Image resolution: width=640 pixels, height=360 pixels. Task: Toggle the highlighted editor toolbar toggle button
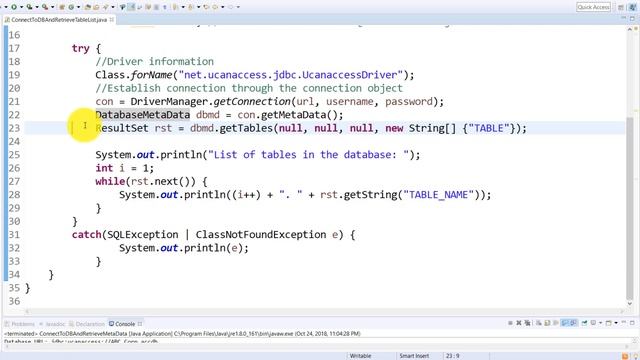[131, 7]
